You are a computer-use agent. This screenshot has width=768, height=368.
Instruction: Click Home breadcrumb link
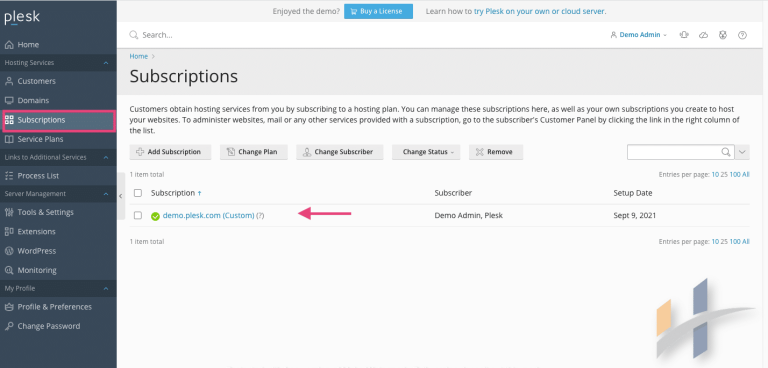click(x=139, y=56)
